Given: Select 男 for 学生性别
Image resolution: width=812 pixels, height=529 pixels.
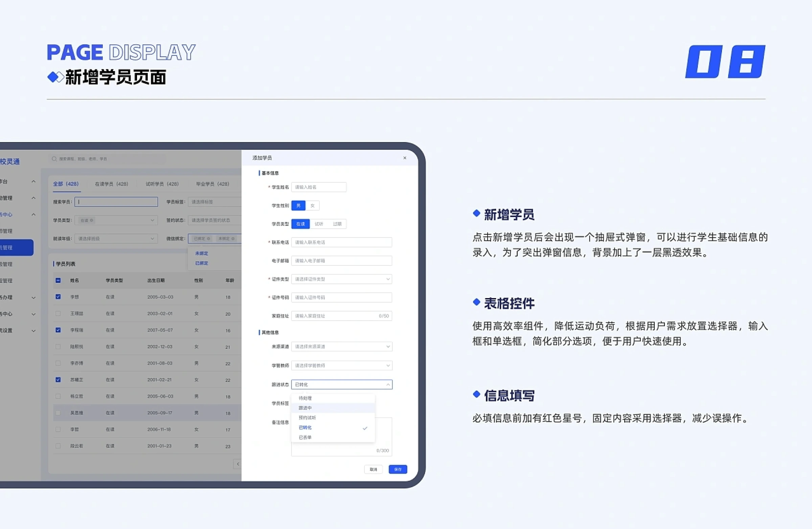Looking at the screenshot, I should point(298,206).
